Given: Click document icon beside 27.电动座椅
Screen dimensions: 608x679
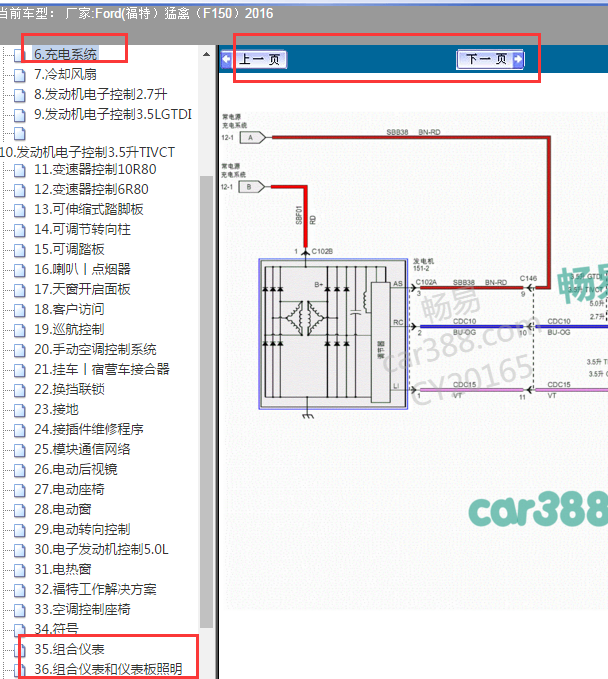Looking at the screenshot, I should 19,490.
